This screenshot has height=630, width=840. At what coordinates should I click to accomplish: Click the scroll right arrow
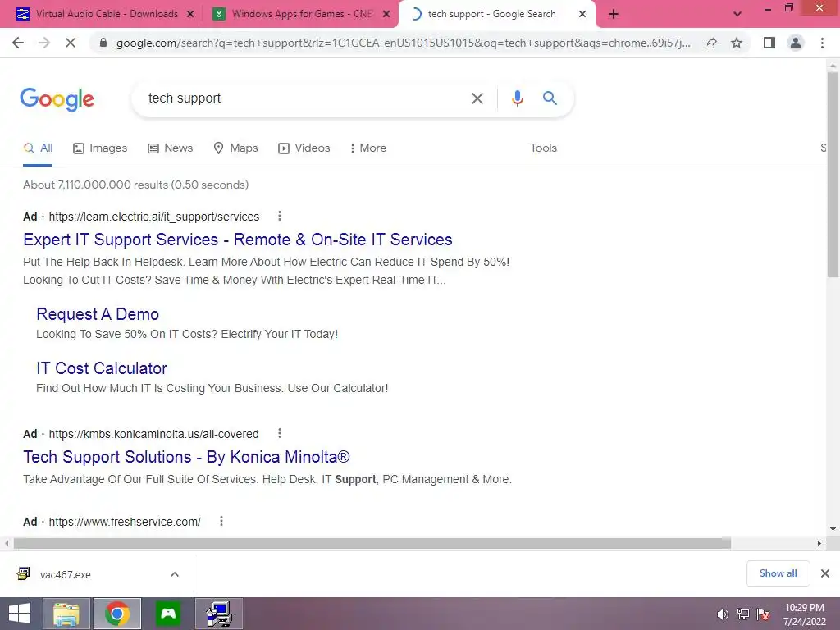[819, 543]
